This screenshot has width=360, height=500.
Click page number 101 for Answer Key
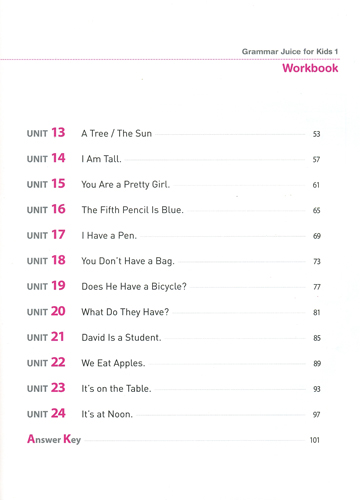315,440
